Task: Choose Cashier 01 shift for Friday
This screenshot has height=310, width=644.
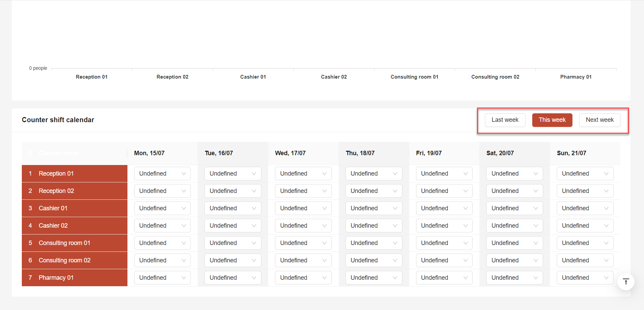Action: coord(444,208)
